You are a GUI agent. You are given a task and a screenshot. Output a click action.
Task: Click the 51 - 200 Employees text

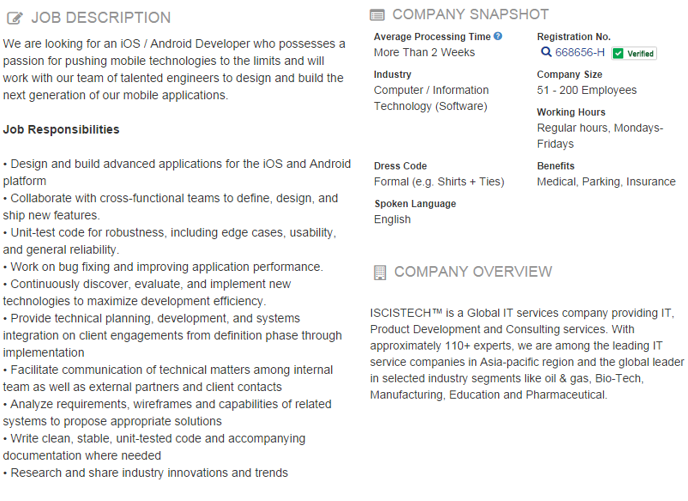click(587, 90)
